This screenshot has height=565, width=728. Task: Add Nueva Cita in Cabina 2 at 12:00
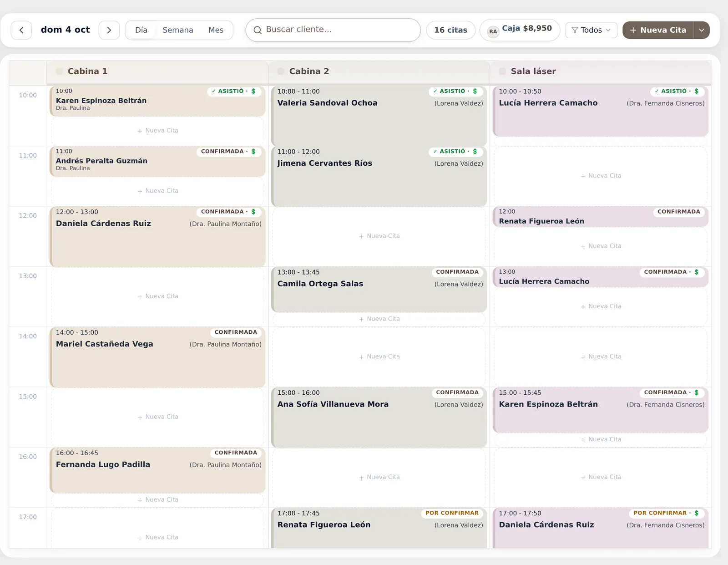click(379, 236)
